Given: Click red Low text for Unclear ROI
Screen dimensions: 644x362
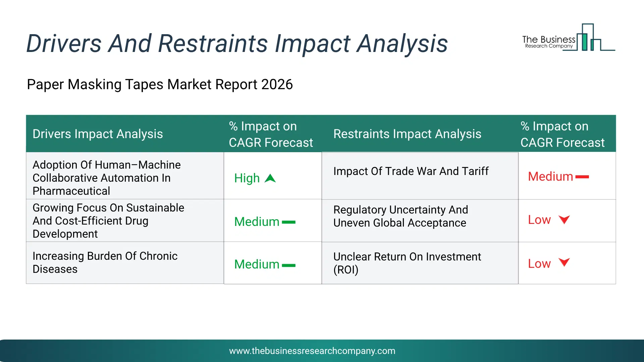Looking at the screenshot, I should pyautogui.click(x=539, y=263).
